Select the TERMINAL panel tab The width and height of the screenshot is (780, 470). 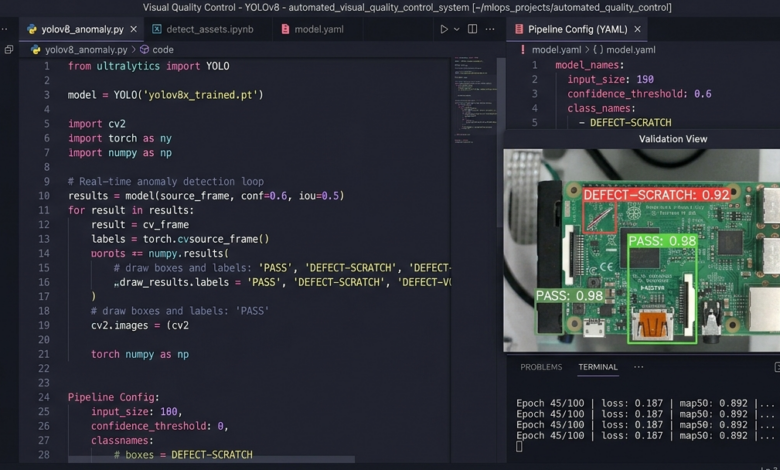597,367
